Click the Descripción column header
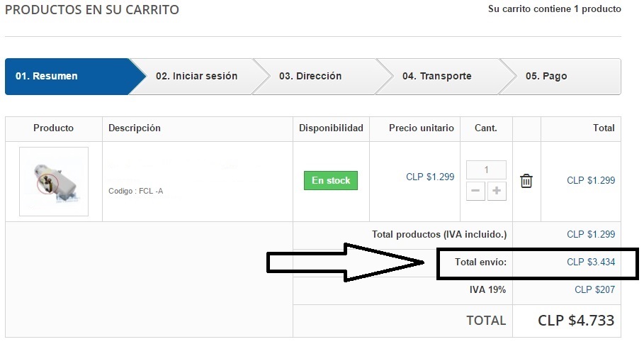Viewport: 644px width, 349px height. (x=135, y=128)
